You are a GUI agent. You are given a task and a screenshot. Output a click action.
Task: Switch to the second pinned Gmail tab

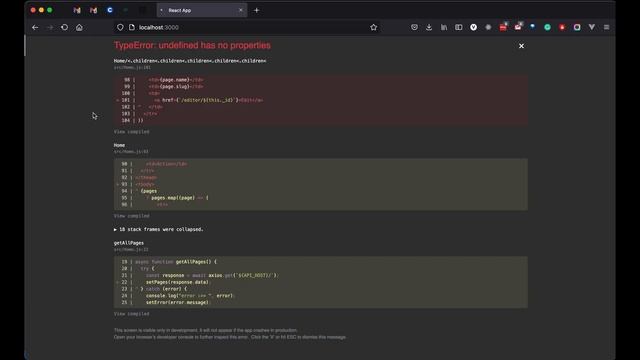[x=93, y=10]
